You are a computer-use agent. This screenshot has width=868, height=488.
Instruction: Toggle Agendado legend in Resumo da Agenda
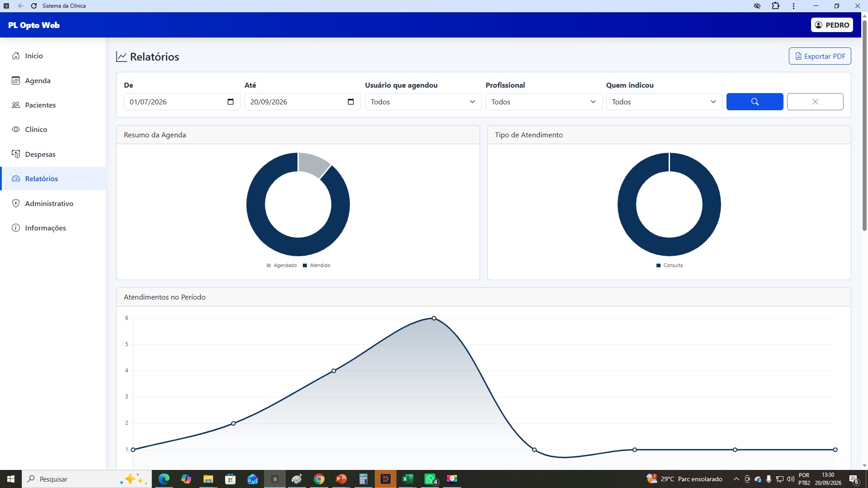(282, 265)
